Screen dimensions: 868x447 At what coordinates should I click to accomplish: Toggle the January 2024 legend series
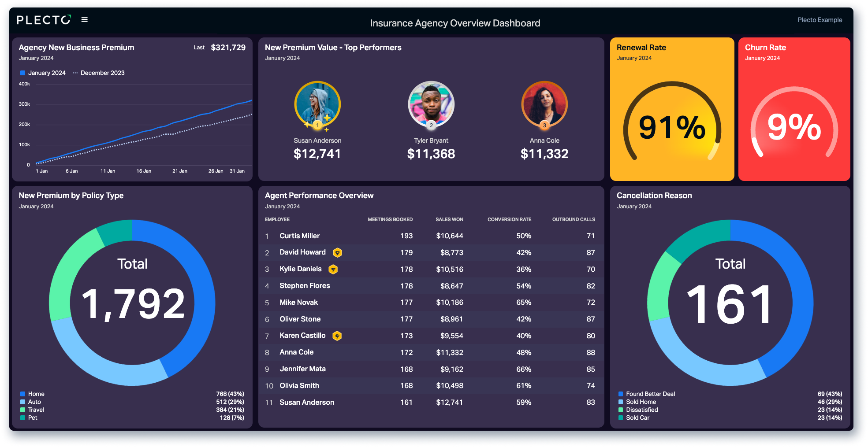coord(43,73)
